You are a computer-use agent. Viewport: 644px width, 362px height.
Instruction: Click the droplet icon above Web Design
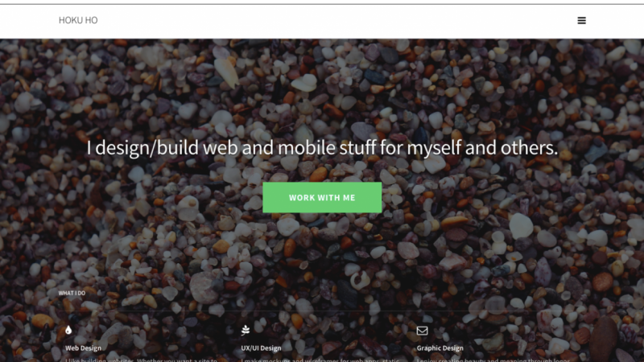68,330
